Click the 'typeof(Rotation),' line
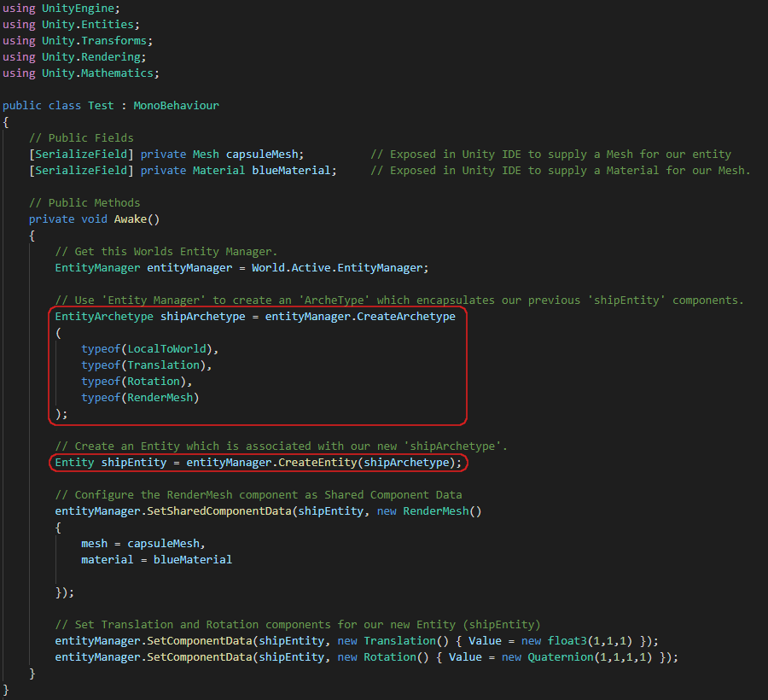 137,381
